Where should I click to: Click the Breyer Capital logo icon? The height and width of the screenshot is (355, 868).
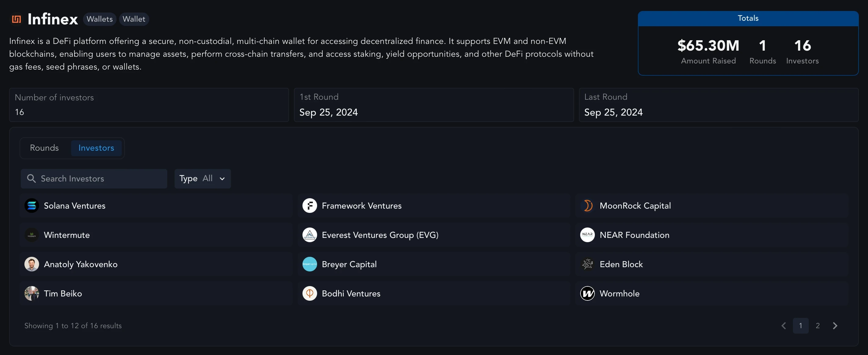[309, 264]
